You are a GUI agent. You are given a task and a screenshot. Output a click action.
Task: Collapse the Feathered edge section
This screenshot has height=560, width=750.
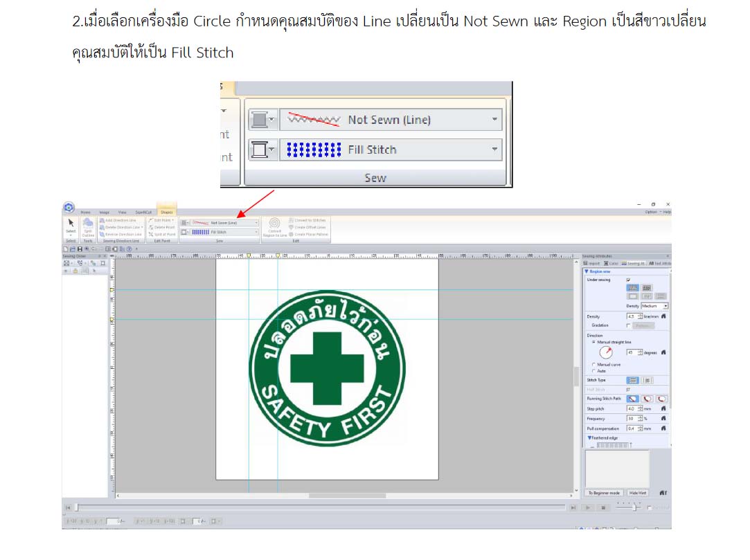tap(589, 437)
